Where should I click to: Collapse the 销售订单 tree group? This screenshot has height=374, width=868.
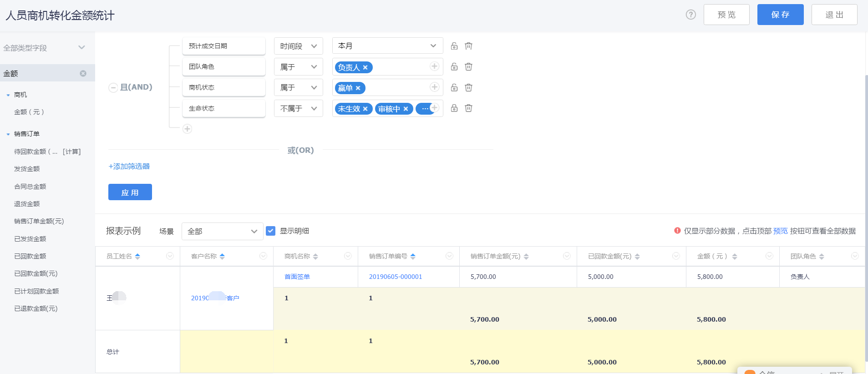(8, 134)
